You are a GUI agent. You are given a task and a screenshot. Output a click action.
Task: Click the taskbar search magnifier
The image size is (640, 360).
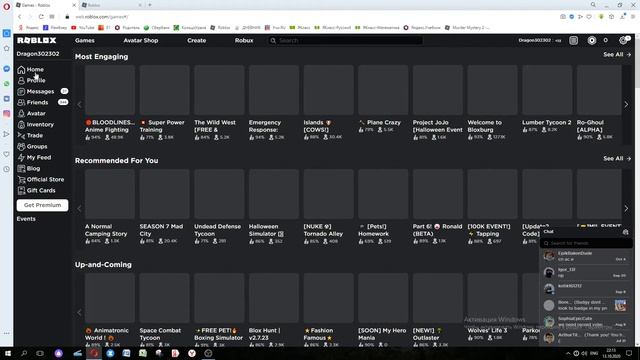[24, 353]
